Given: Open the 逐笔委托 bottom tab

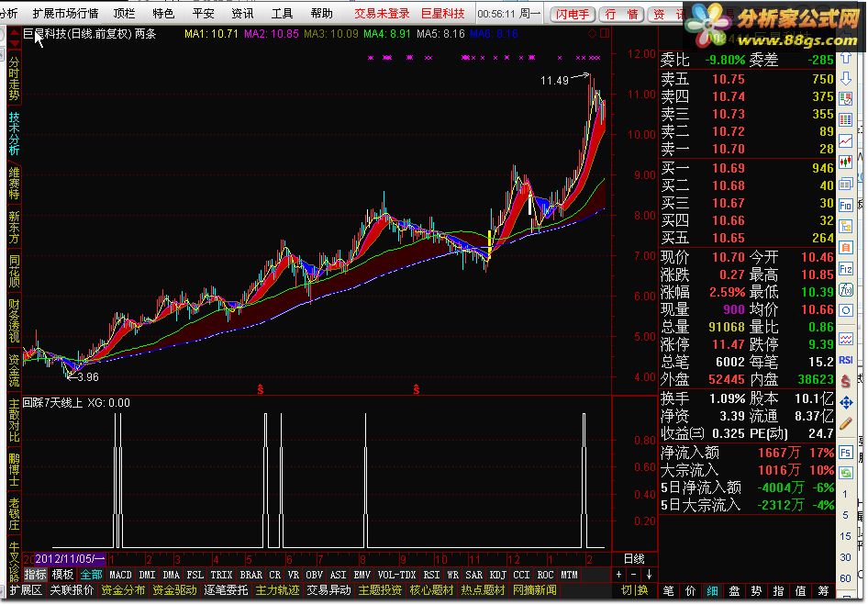Looking at the screenshot, I should 226,590.
